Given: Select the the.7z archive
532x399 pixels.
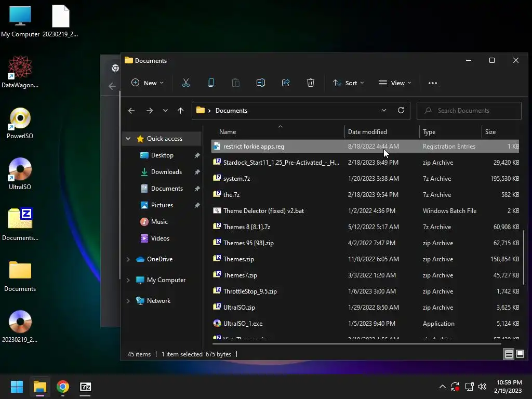Looking at the screenshot, I should pyautogui.click(x=365, y=195).
